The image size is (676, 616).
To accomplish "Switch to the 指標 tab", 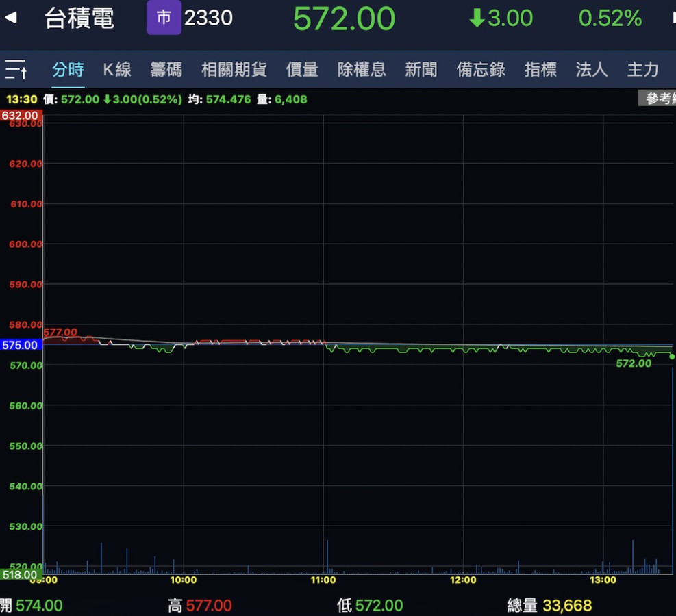I will point(540,69).
